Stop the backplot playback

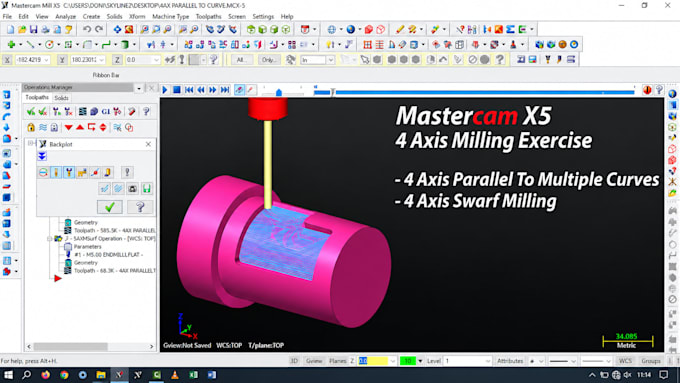[x=177, y=90]
